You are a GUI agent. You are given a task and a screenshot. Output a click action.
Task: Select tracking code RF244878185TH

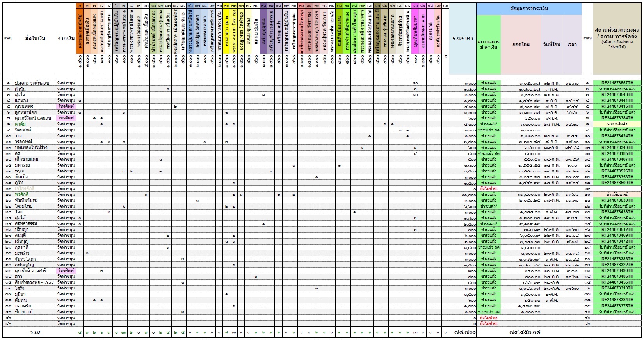[x=617, y=153]
